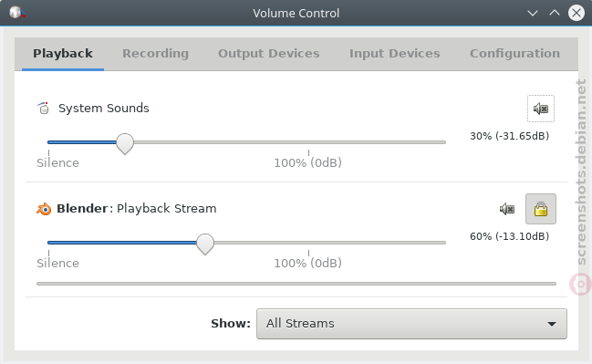This screenshot has height=364, width=592.
Task: Minimize the Volume Control window
Action: pos(533,13)
